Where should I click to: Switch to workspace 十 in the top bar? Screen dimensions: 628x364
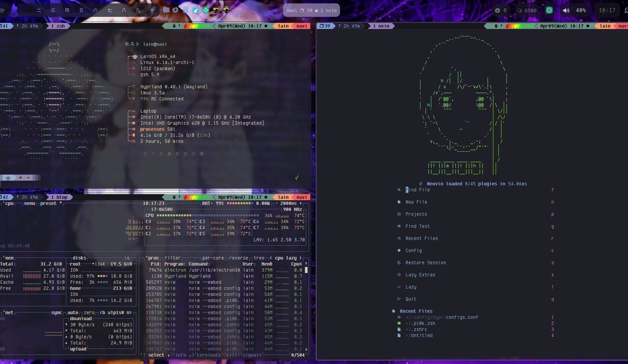[152, 10]
